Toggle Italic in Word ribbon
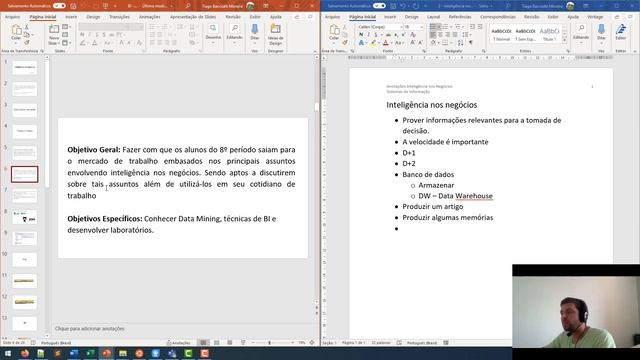Image resolution: width=640 pixels, height=360 pixels. point(368,35)
